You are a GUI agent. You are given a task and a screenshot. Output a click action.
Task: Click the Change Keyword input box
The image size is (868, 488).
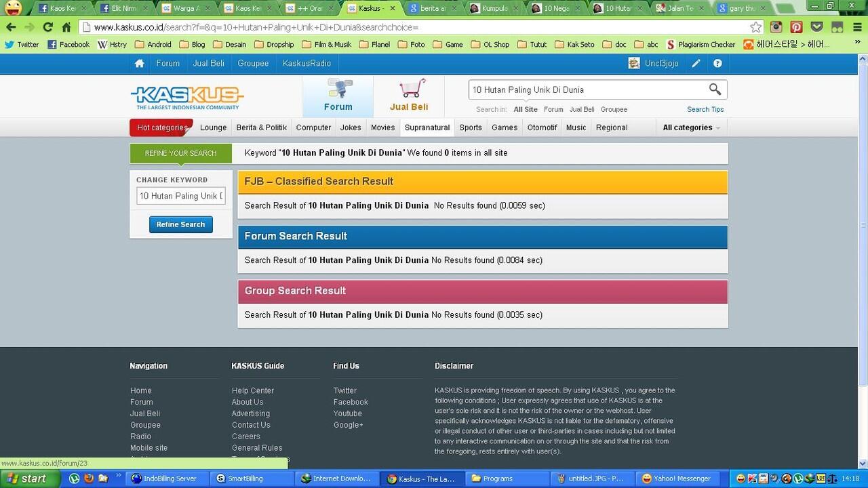coord(180,196)
